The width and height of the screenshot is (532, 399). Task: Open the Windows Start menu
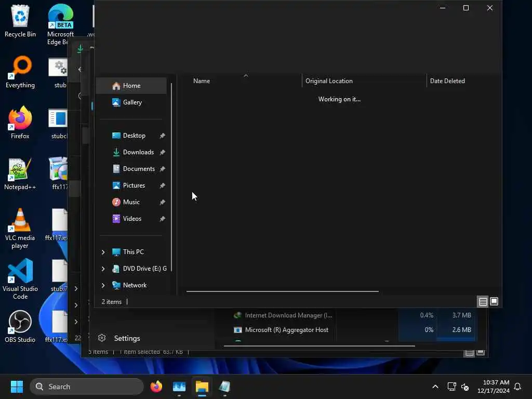pos(17,387)
